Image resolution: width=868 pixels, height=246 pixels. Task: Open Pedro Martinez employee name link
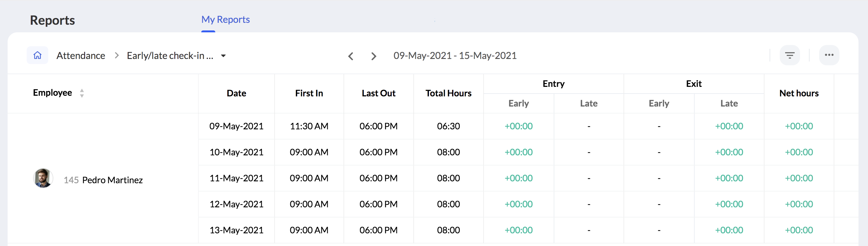point(112,180)
